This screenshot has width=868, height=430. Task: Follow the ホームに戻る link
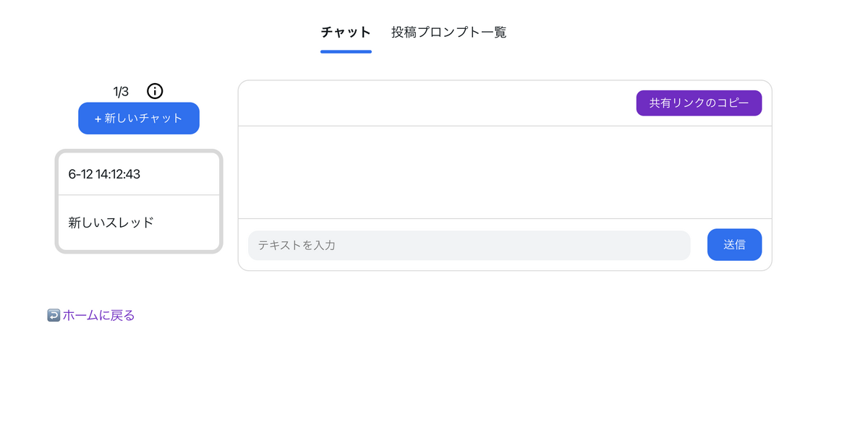(98, 316)
